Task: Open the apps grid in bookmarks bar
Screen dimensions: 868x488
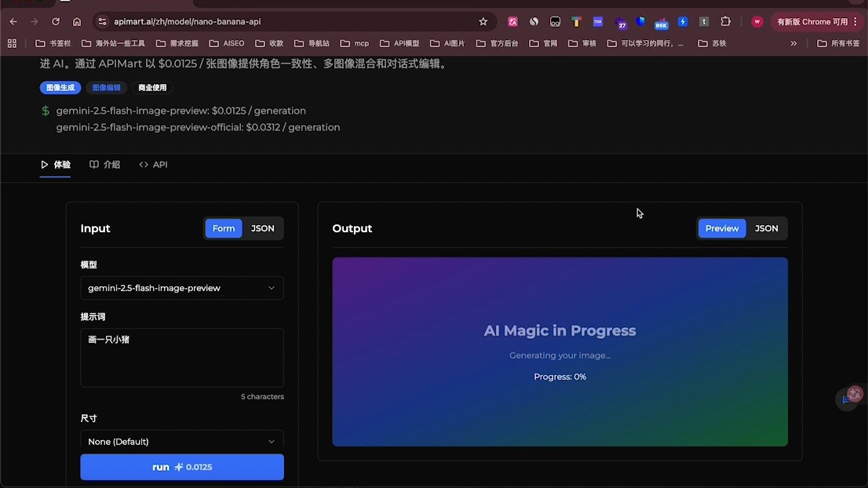Action: pos(13,43)
